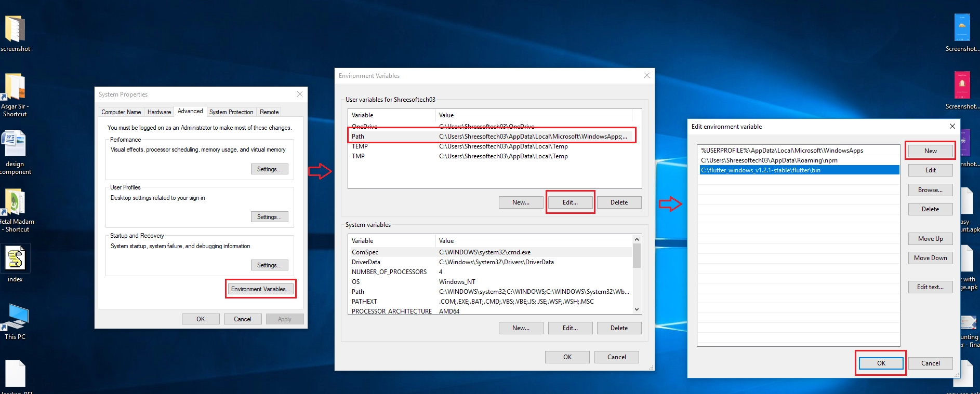This screenshot has height=394, width=980.
Task: Open the This PC desktop icon
Action: coord(15,317)
